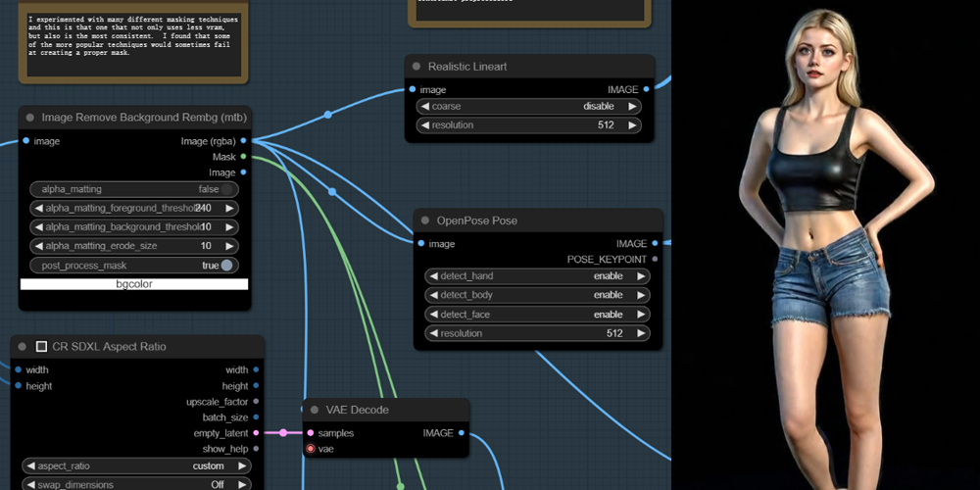Switch detect_face to the next option
980x490 pixels.
pyautogui.click(x=641, y=315)
